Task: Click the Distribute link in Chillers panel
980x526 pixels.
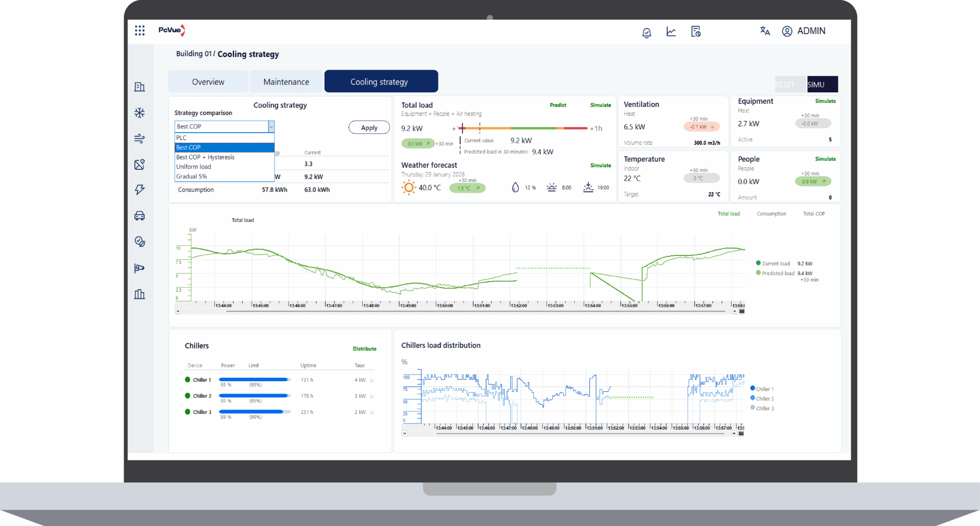Action: coord(364,349)
